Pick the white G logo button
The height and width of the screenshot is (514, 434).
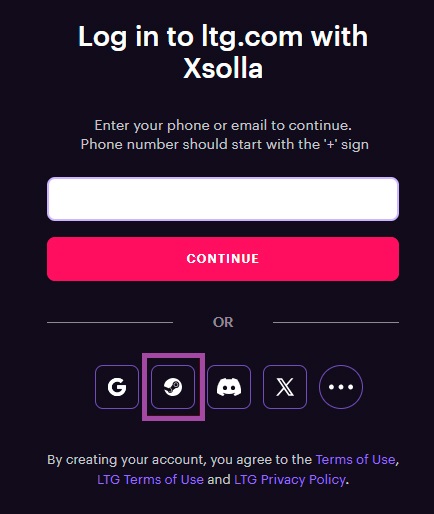click(117, 387)
